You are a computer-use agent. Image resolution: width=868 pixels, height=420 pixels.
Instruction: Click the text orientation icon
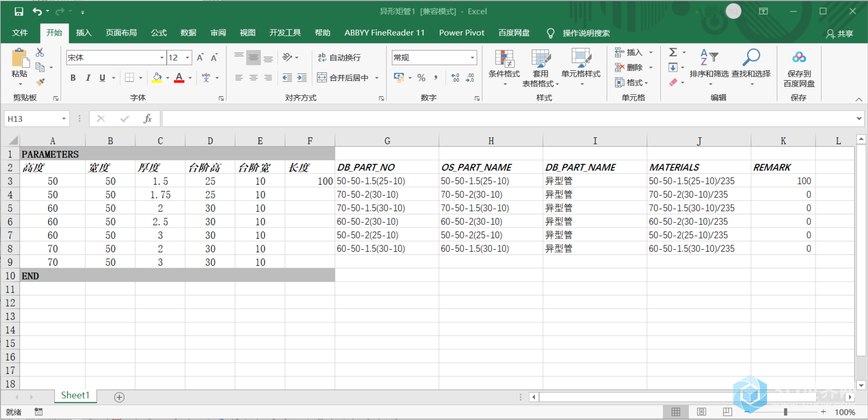click(x=287, y=57)
